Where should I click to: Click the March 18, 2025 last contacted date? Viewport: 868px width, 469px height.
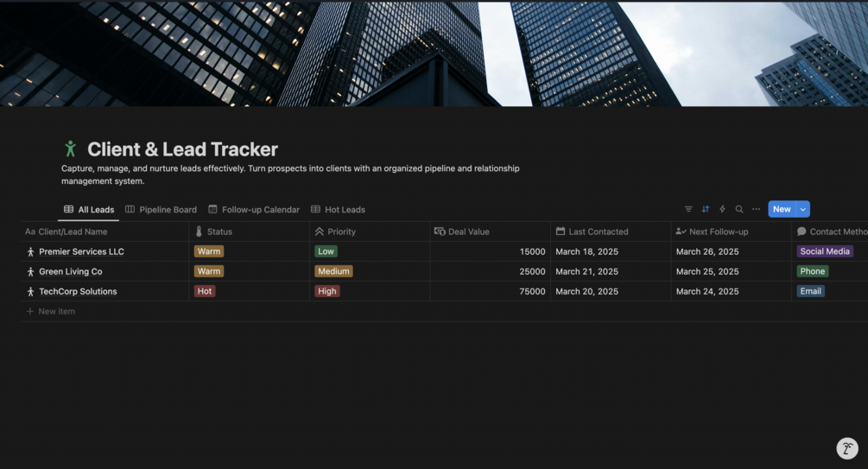pos(586,251)
